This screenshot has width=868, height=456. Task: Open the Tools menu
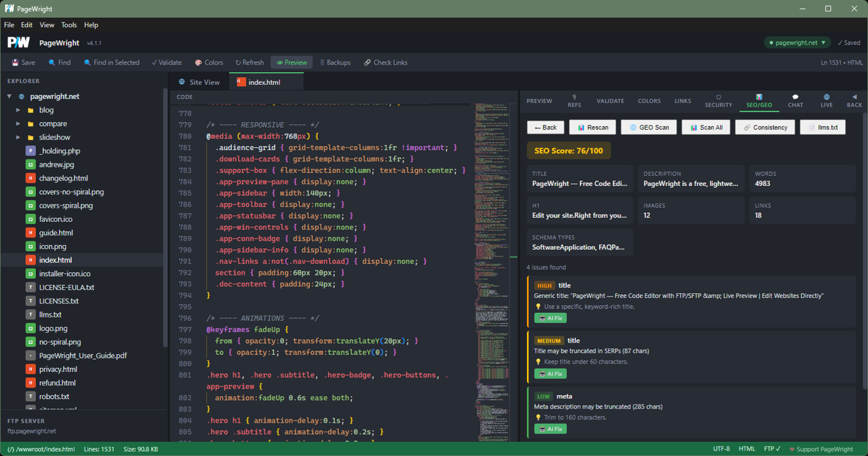click(69, 25)
